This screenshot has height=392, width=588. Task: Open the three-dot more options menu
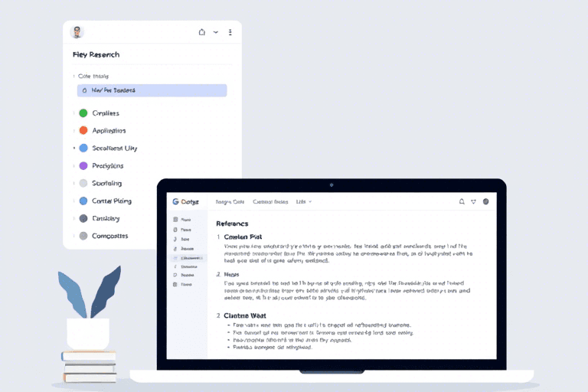[x=230, y=32]
